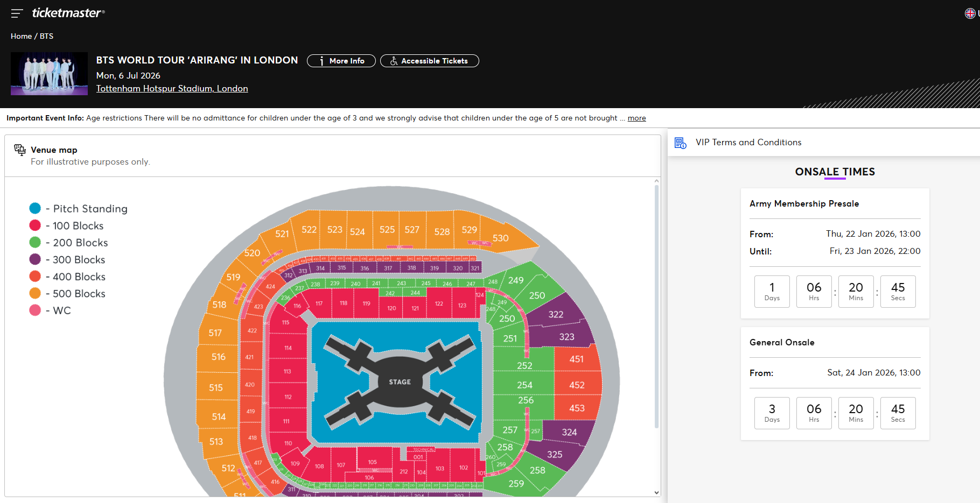The height and width of the screenshot is (503, 980).
Task: Click the blue Pitch Standing legend dot
Action: (x=35, y=208)
